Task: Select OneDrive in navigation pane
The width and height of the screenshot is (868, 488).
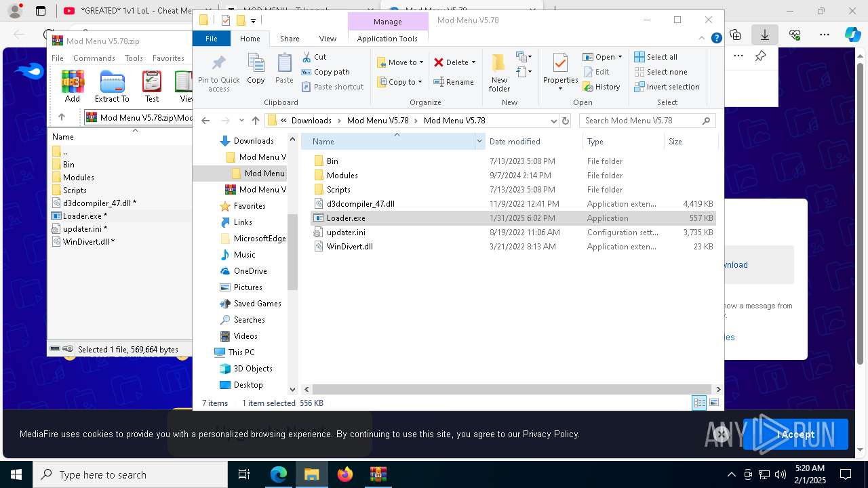Action: 250,271
